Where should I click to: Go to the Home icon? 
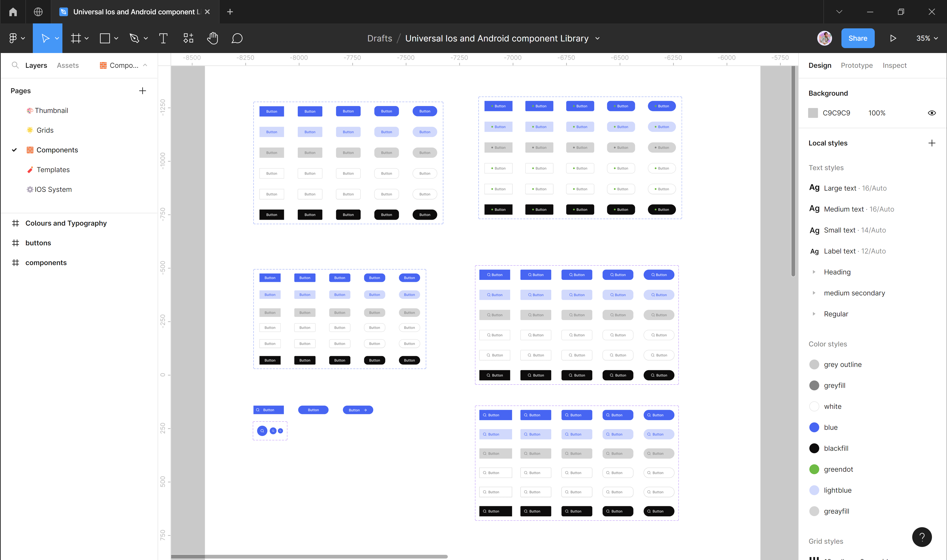point(13,12)
